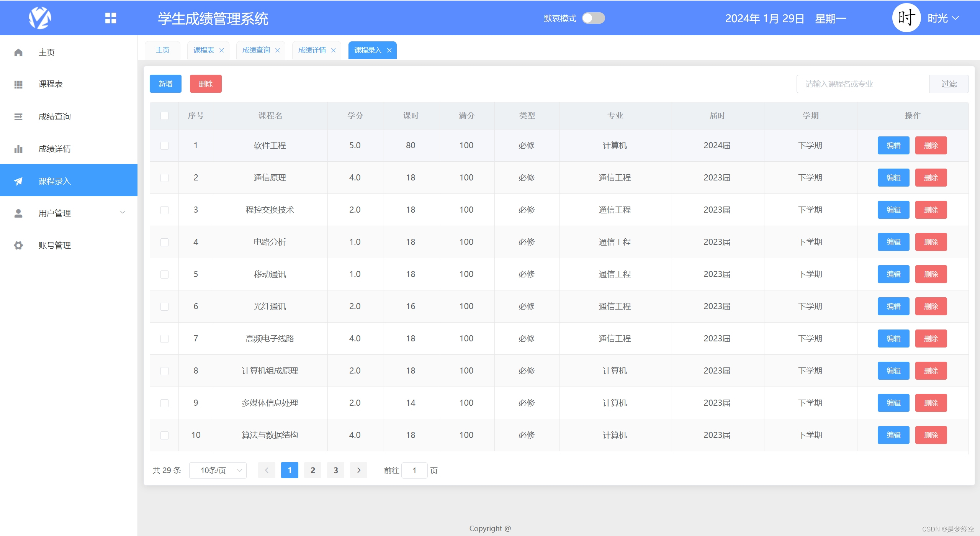The height and width of the screenshot is (536, 980).
Task: Expand the 用户管理 submenu chevron
Action: pos(122,212)
